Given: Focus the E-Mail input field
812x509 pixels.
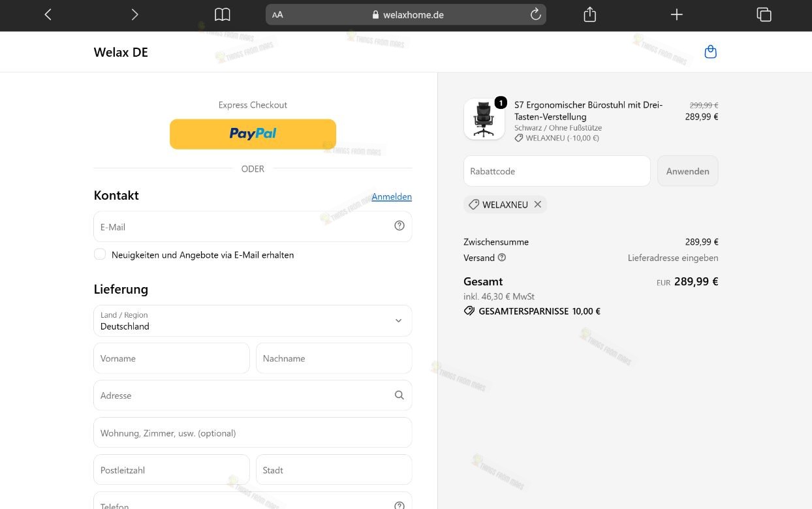Looking at the screenshot, I should (253, 226).
